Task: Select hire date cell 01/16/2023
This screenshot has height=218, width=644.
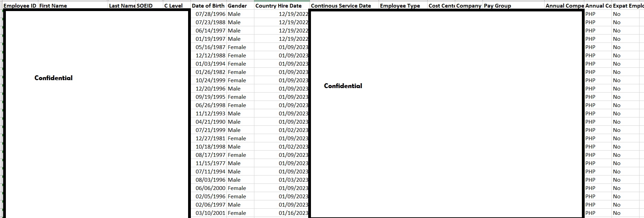Action: 293,213
